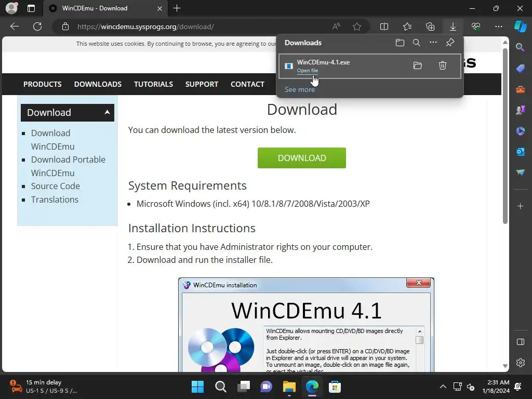Open sidebar Tools briefcase icon
Image resolution: width=532 pixels, height=399 pixels.
[x=520, y=89]
